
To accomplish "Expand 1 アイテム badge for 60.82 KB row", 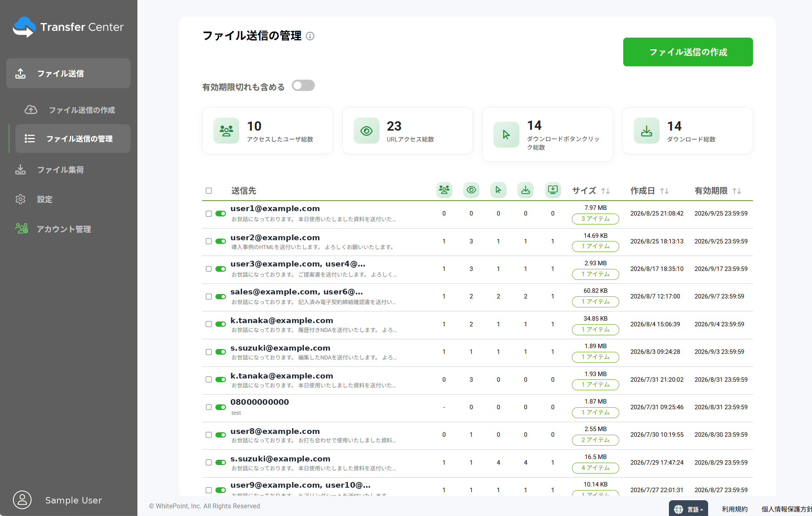I will pyautogui.click(x=595, y=302).
